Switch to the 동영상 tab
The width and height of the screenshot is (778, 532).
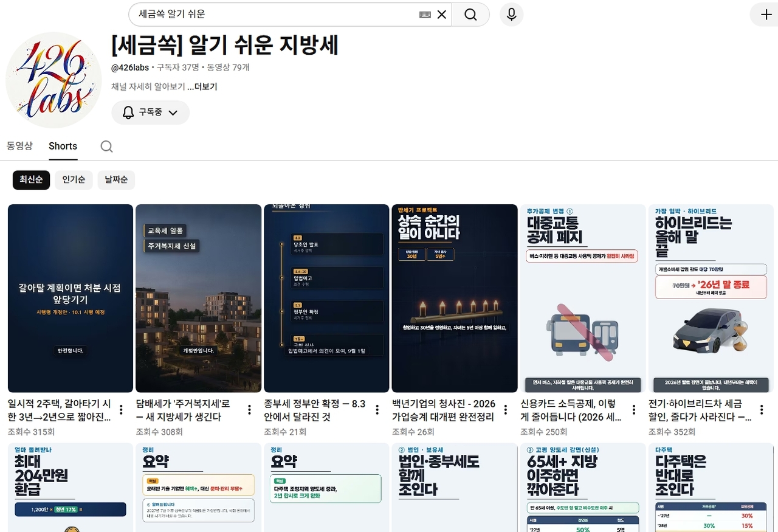coord(19,146)
